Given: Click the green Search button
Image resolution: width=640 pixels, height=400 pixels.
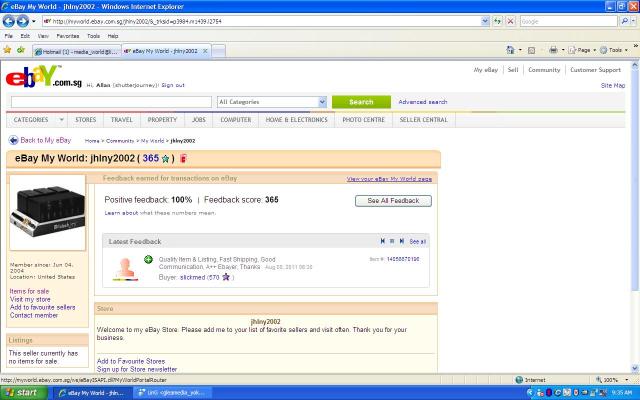Looking at the screenshot, I should coord(361,102).
